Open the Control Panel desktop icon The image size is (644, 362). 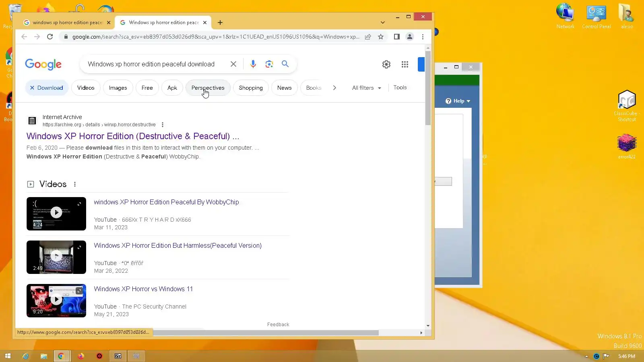pos(597,16)
